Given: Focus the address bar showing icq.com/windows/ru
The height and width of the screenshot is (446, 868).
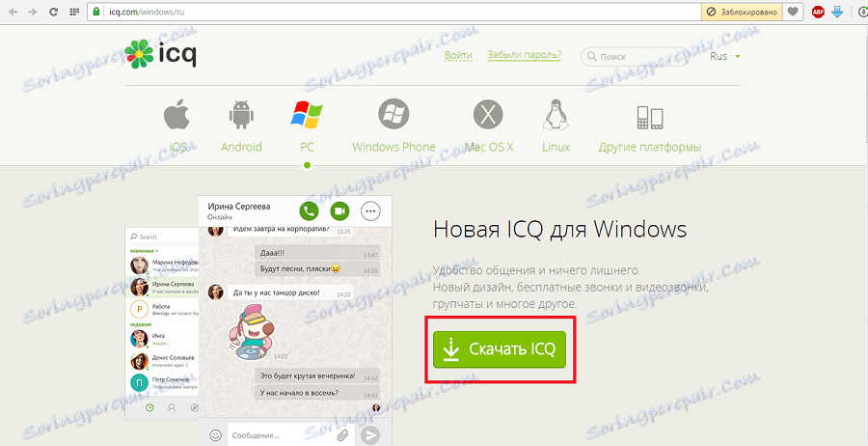Looking at the screenshot, I should pos(394,12).
